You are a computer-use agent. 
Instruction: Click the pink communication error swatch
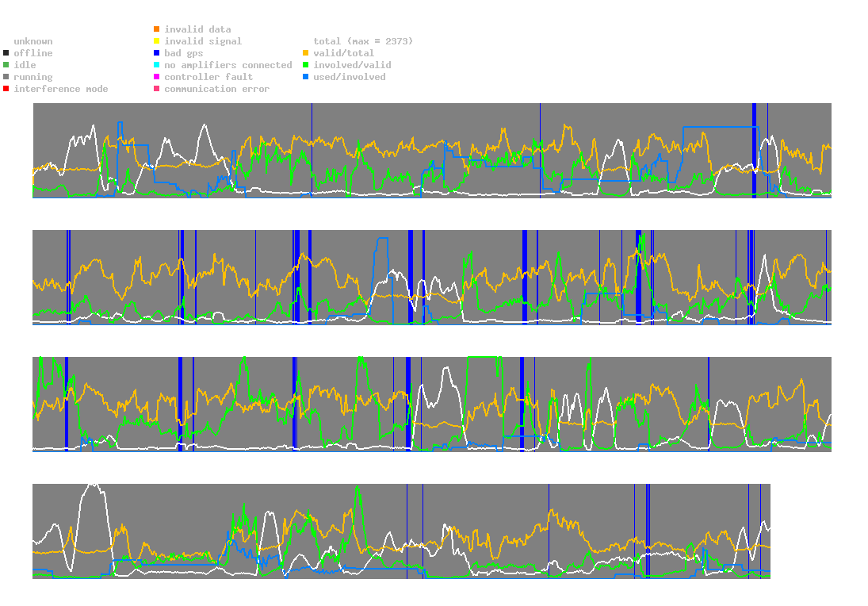pyautogui.click(x=157, y=89)
